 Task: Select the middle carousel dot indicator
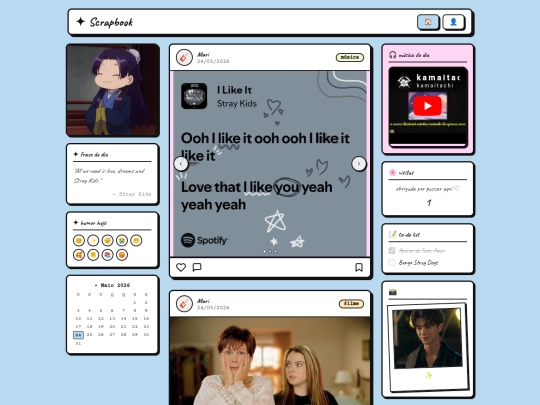coord(270,251)
